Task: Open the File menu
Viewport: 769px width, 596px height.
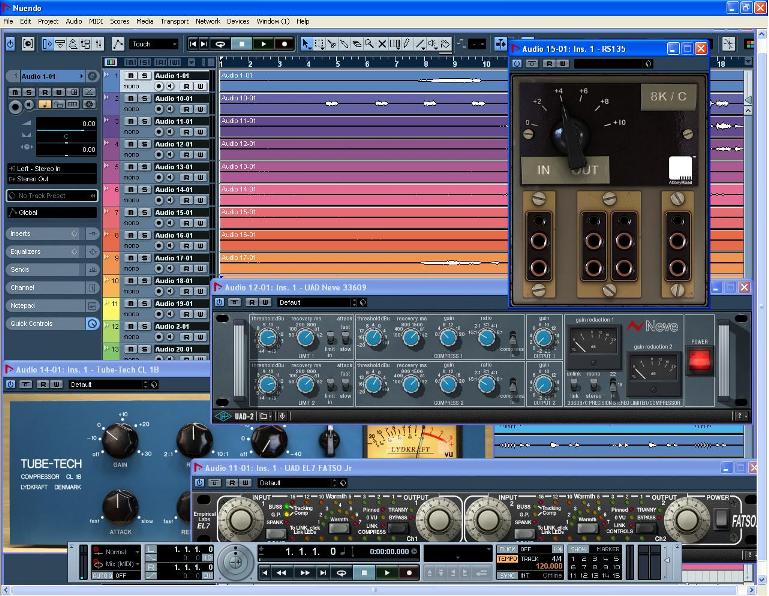Action: (8, 22)
